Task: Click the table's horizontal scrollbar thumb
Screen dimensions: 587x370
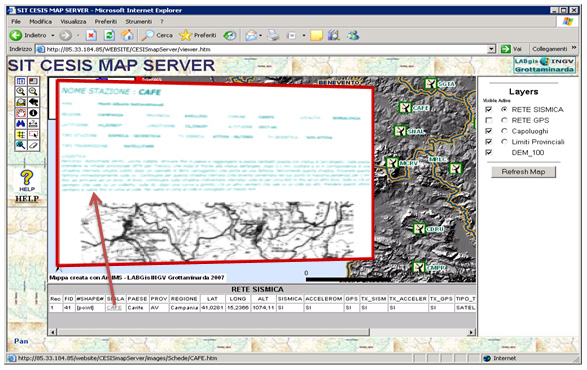Action: click(213, 332)
